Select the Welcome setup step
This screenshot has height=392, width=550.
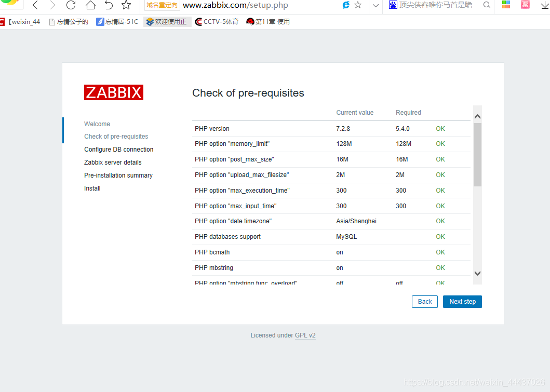(97, 124)
